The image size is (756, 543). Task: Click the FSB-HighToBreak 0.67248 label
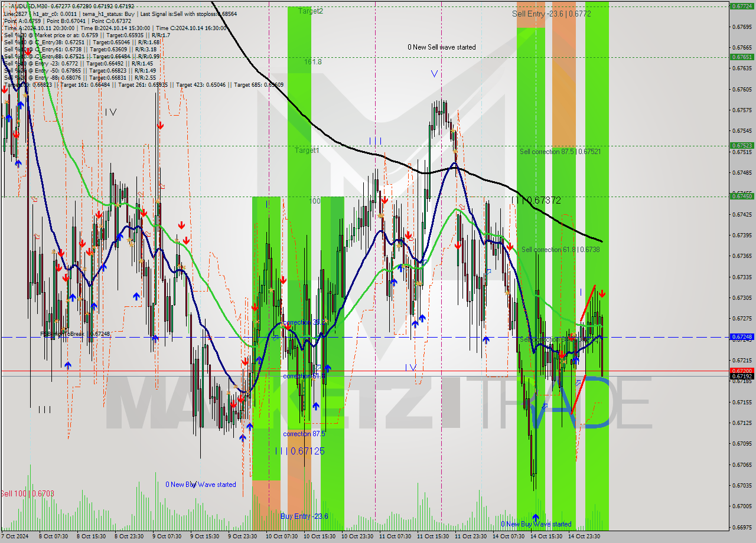click(x=75, y=334)
